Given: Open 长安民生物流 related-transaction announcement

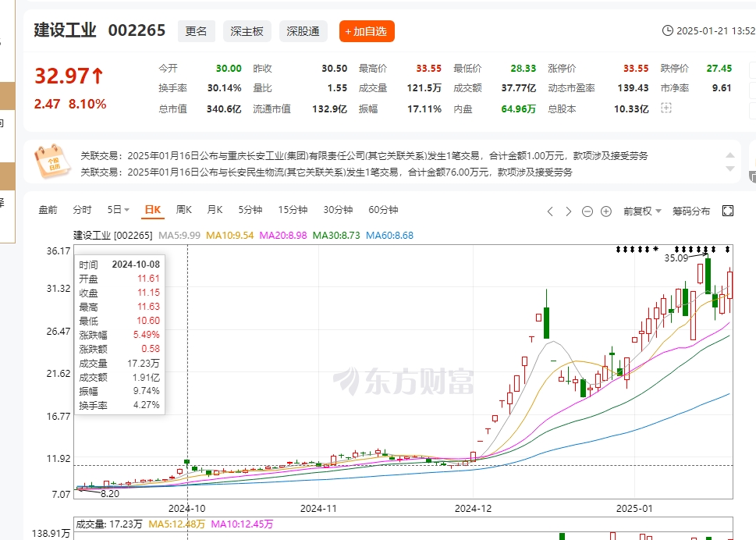Looking at the screenshot, I should point(326,172).
